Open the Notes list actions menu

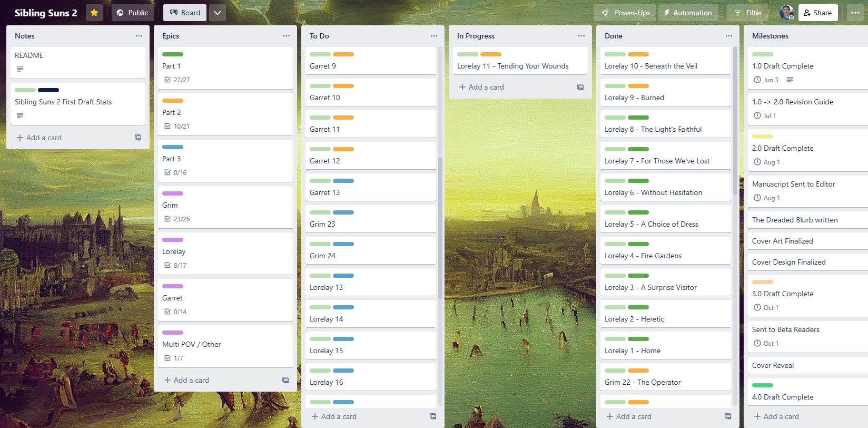point(139,36)
